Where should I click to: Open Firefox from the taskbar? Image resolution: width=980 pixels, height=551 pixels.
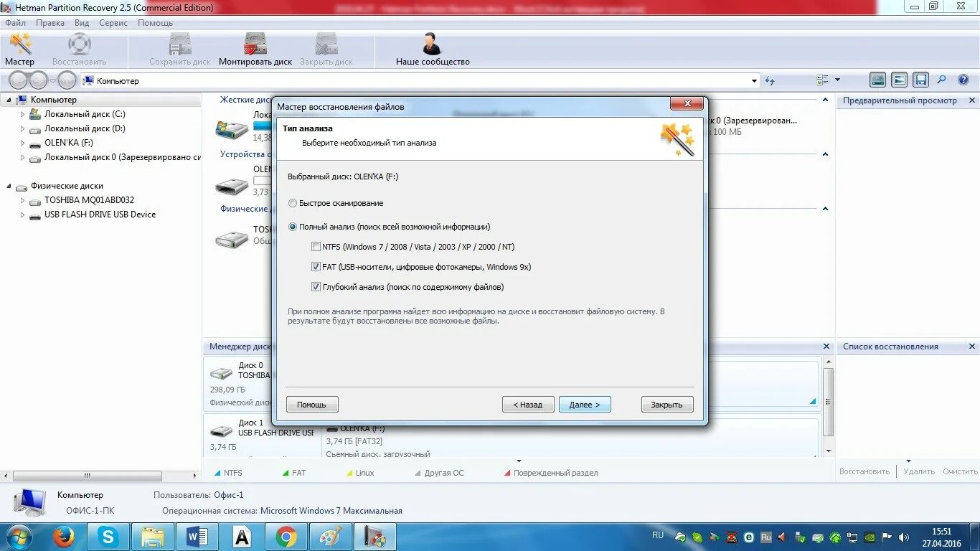point(64,537)
